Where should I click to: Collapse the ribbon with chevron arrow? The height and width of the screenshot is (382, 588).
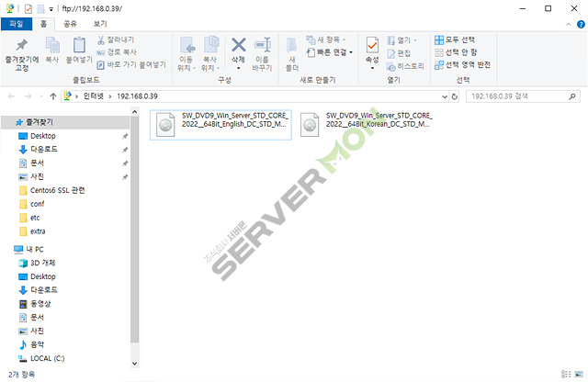tap(569, 25)
